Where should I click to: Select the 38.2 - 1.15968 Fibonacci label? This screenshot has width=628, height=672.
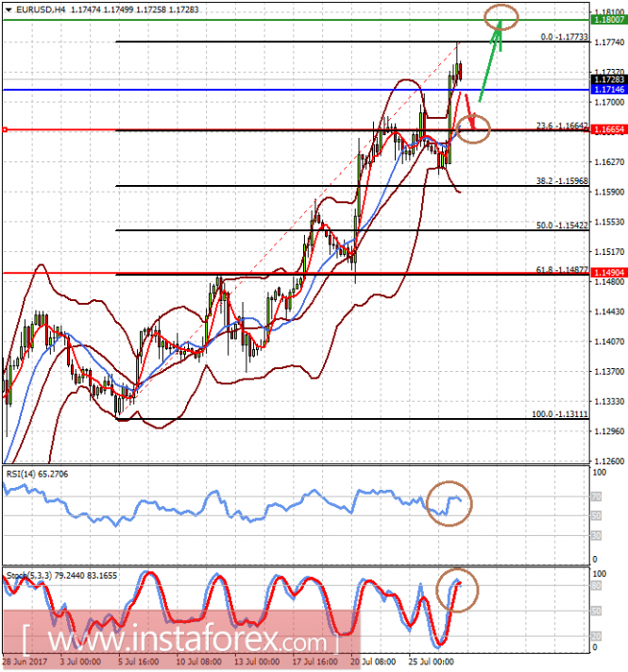[x=563, y=180]
